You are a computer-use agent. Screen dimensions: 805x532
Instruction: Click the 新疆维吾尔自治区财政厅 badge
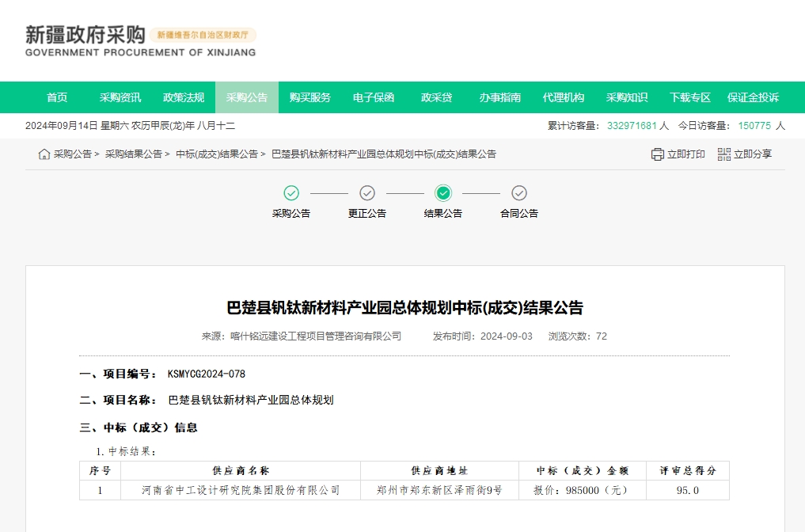(203, 35)
